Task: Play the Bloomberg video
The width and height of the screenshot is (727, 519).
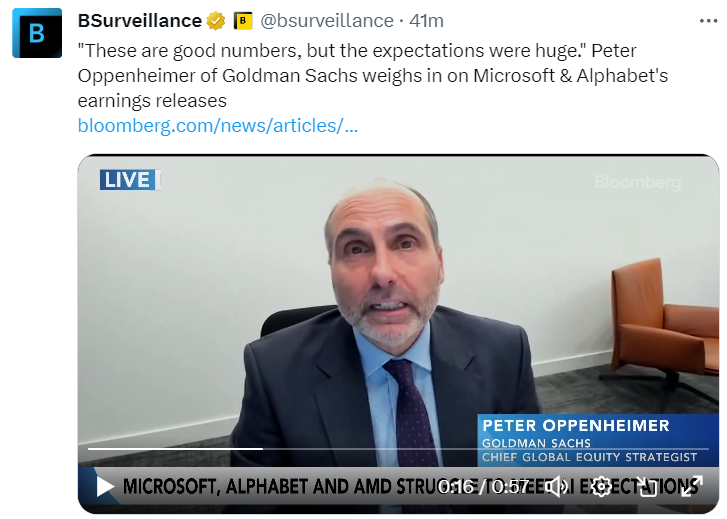Action: pyautogui.click(x=105, y=487)
